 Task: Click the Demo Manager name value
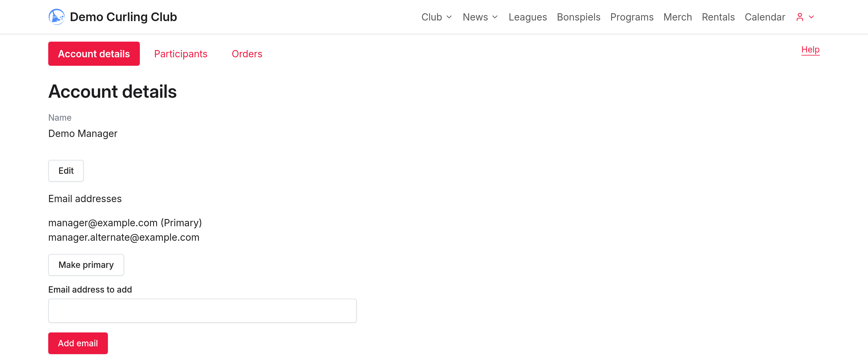point(83,134)
